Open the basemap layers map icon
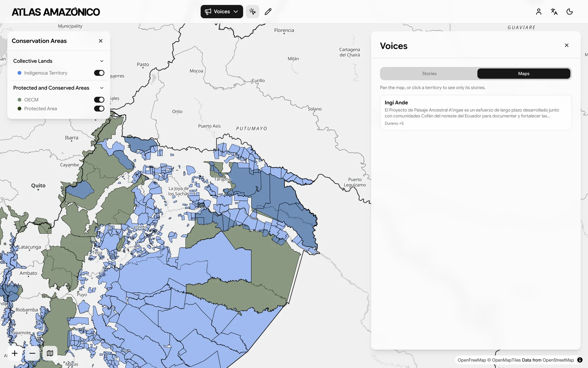This screenshot has width=588, height=368. click(50, 353)
